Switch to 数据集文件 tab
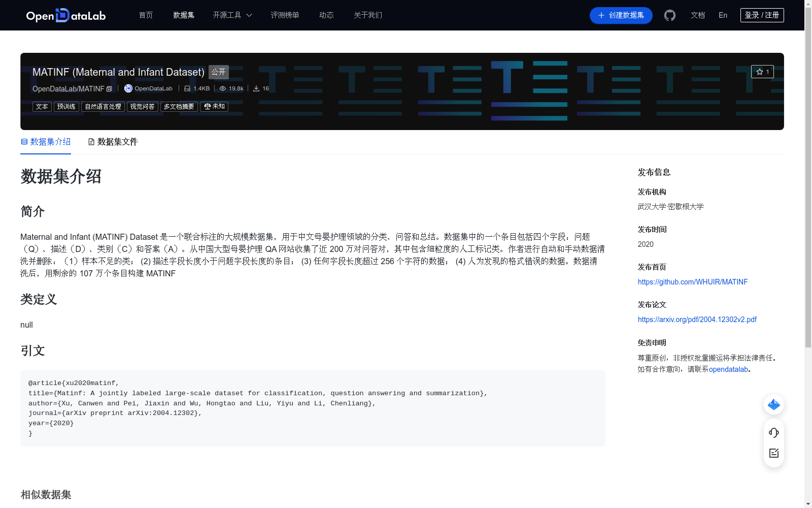This screenshot has width=812, height=508. pos(113,142)
